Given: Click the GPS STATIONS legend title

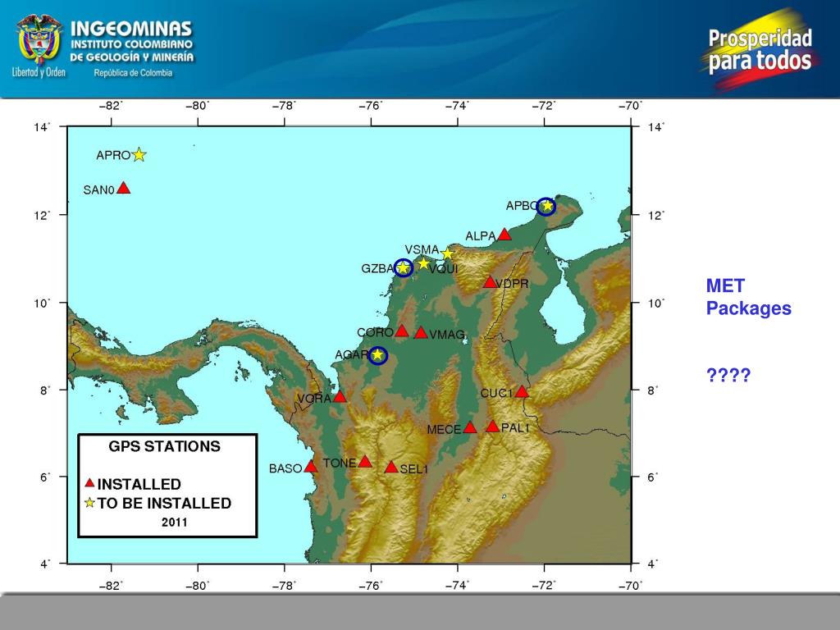Looking at the screenshot, I should click(165, 447).
